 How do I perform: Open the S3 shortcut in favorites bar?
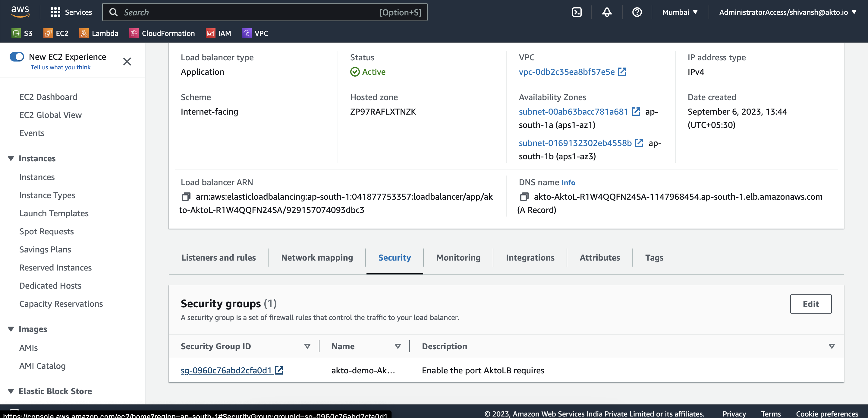[x=22, y=33]
